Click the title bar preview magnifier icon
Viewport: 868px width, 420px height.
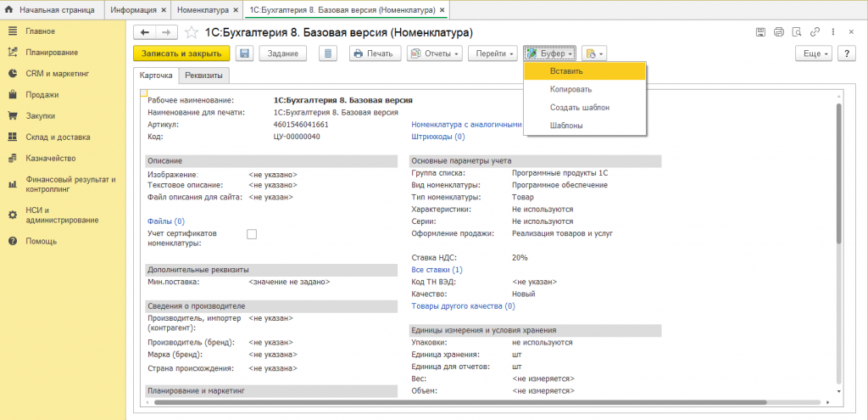coord(797,32)
